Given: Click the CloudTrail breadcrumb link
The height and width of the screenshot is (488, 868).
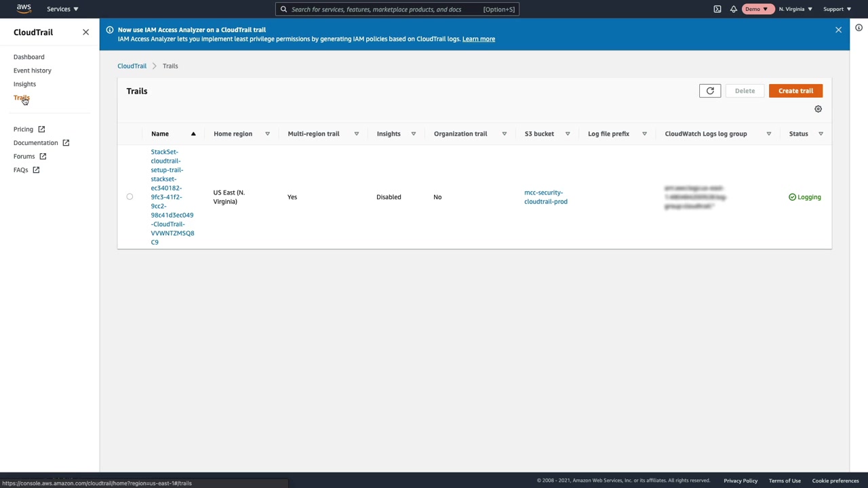Looking at the screenshot, I should pyautogui.click(x=132, y=66).
